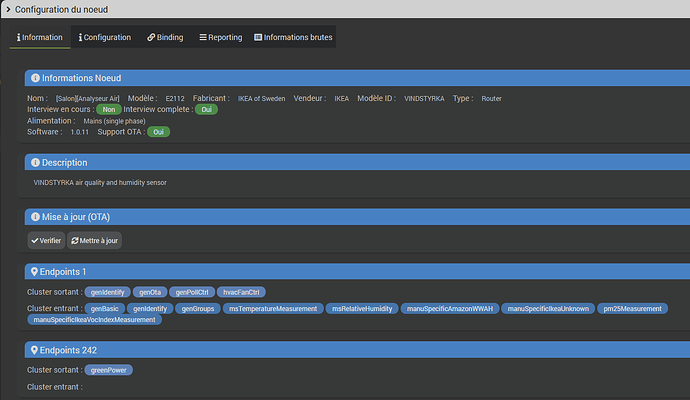
Task: Click the Description header info icon
Action: click(x=35, y=162)
